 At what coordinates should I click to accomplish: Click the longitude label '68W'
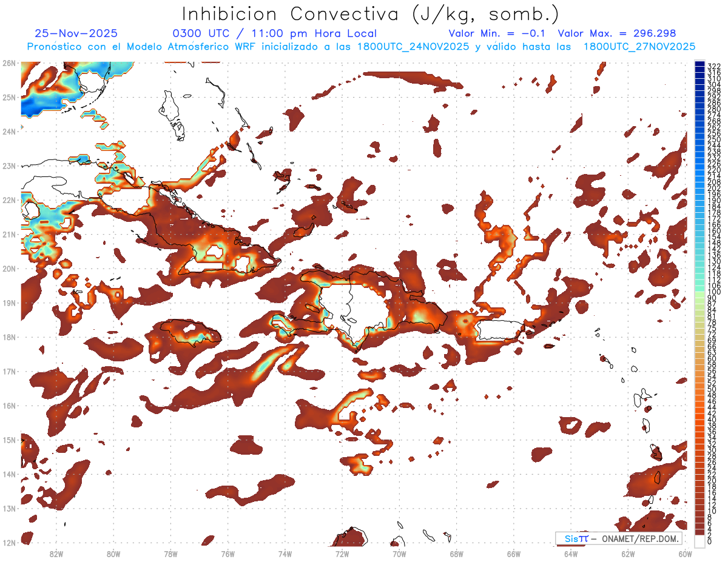pos(457,554)
